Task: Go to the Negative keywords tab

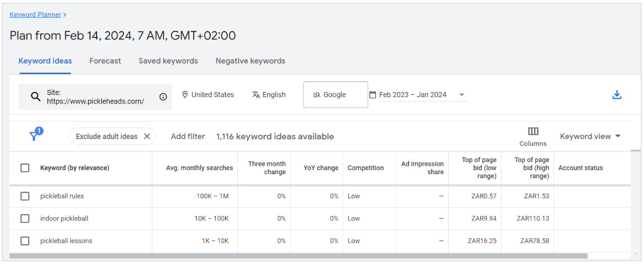Action: point(250,61)
